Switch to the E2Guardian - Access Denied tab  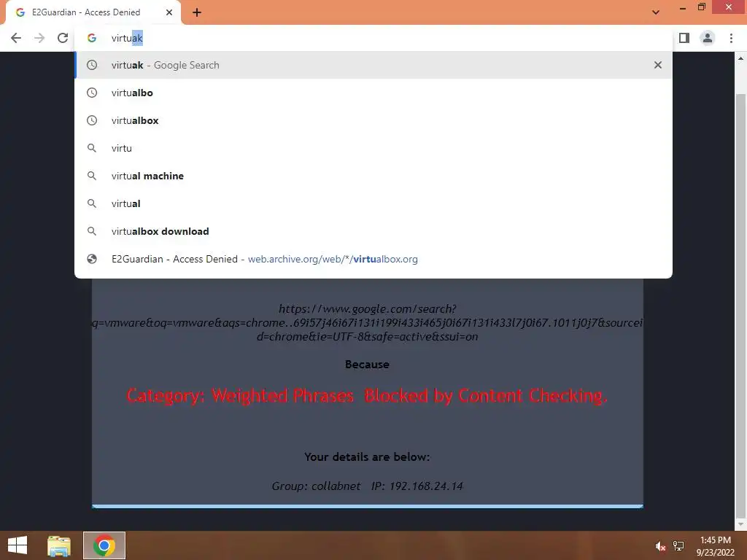click(x=93, y=13)
